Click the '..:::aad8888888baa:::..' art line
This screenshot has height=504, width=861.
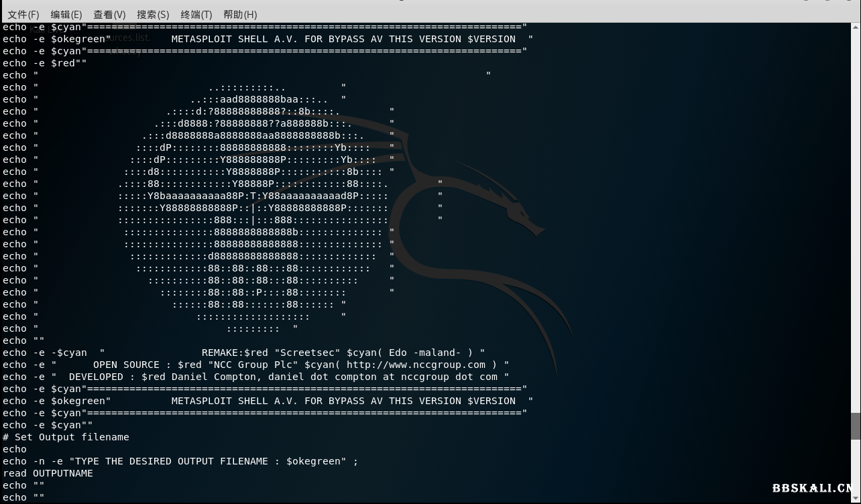click(x=259, y=99)
